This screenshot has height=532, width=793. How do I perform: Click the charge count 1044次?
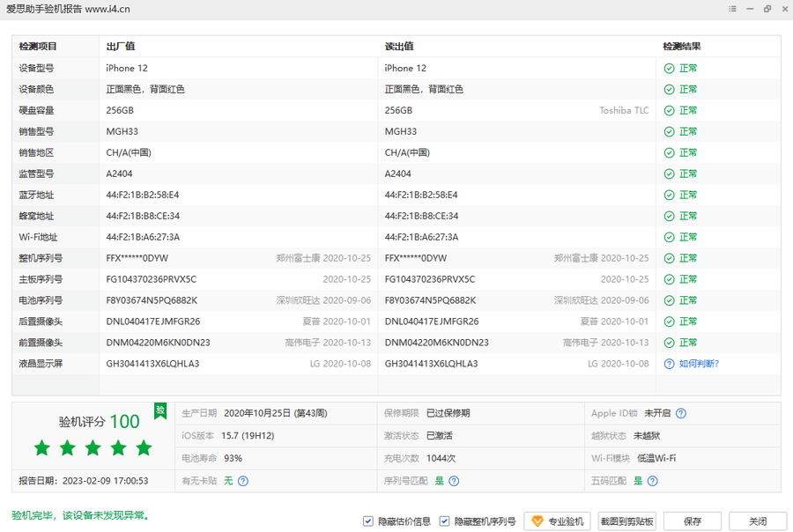(441, 458)
